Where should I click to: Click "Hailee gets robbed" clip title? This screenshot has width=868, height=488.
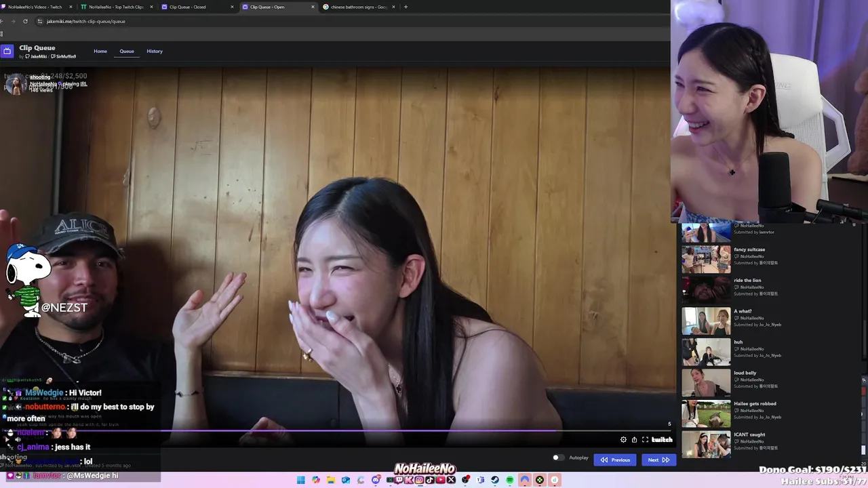click(x=755, y=403)
